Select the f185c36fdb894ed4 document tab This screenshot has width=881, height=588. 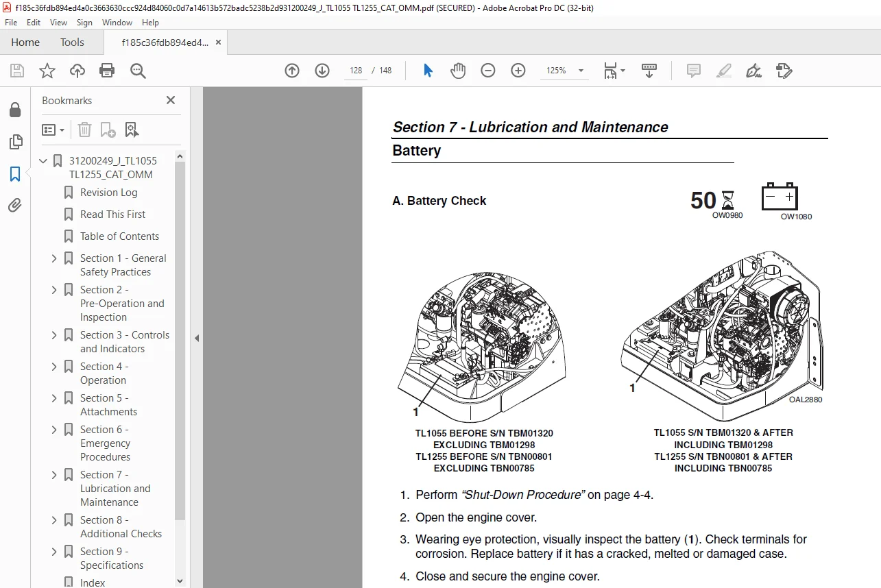coord(165,42)
